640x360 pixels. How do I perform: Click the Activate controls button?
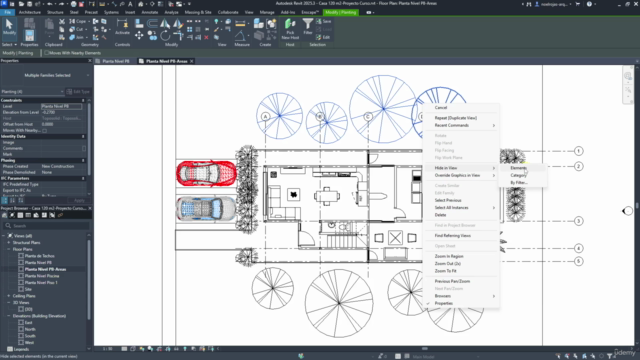click(122, 26)
